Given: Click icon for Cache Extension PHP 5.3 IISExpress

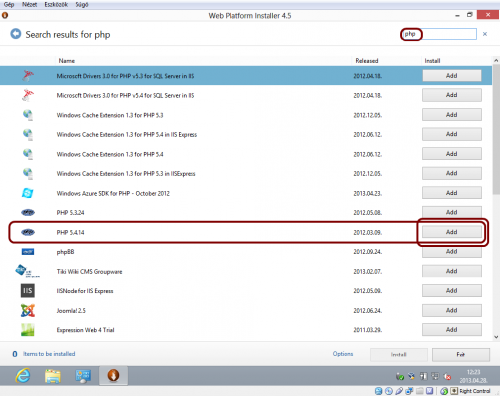Looking at the screenshot, I should pyautogui.click(x=28, y=173).
